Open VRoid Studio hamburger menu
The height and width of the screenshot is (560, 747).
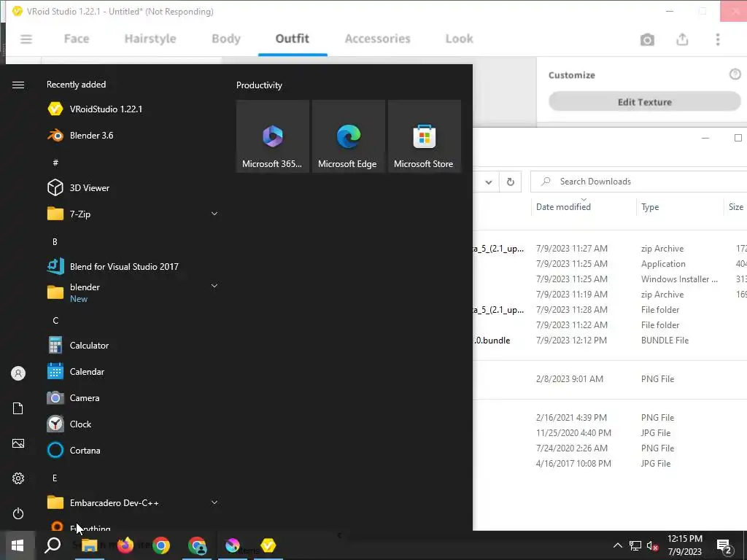(26, 39)
